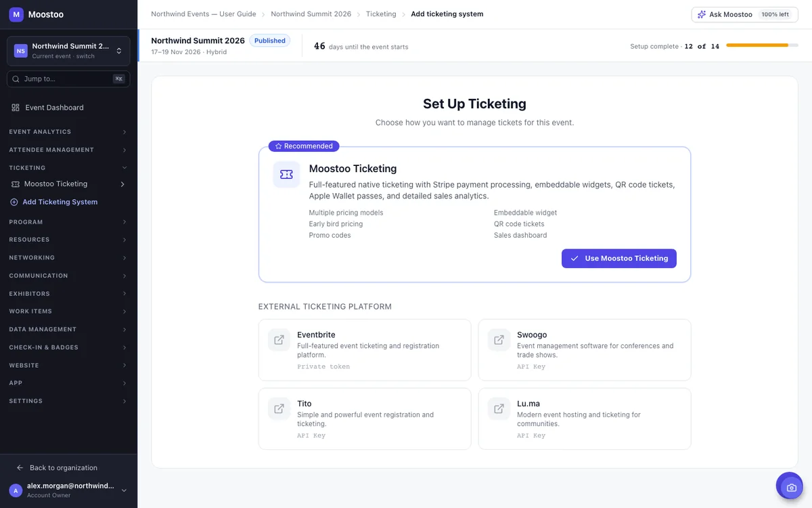Click the 'Embeddable widget' feature text
Screen dimensions: 812x508
pos(526,213)
